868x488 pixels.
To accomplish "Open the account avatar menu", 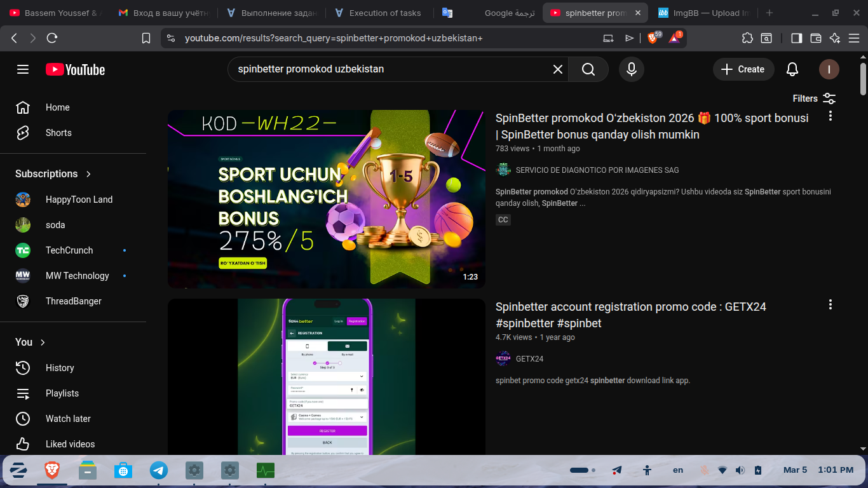I will tap(829, 69).
